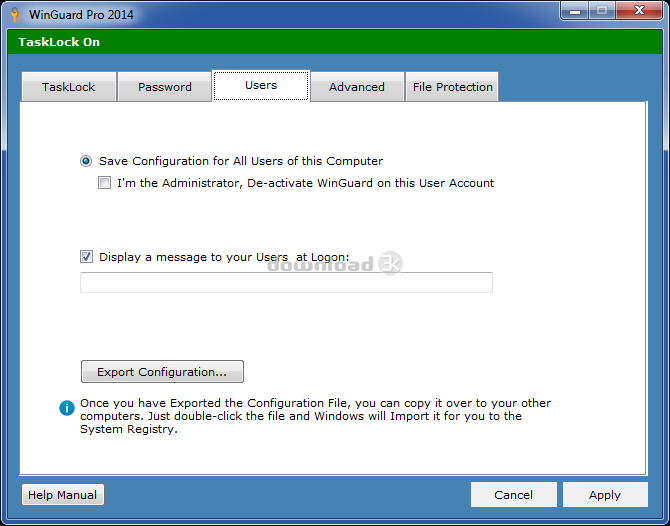
Task: Select the Users tab
Action: (x=261, y=85)
